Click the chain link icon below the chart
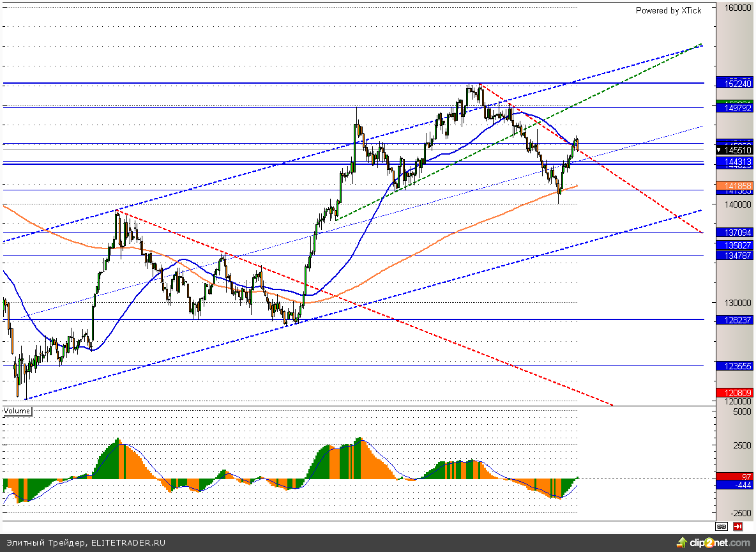The width and height of the screenshot is (756, 552). [722, 527]
